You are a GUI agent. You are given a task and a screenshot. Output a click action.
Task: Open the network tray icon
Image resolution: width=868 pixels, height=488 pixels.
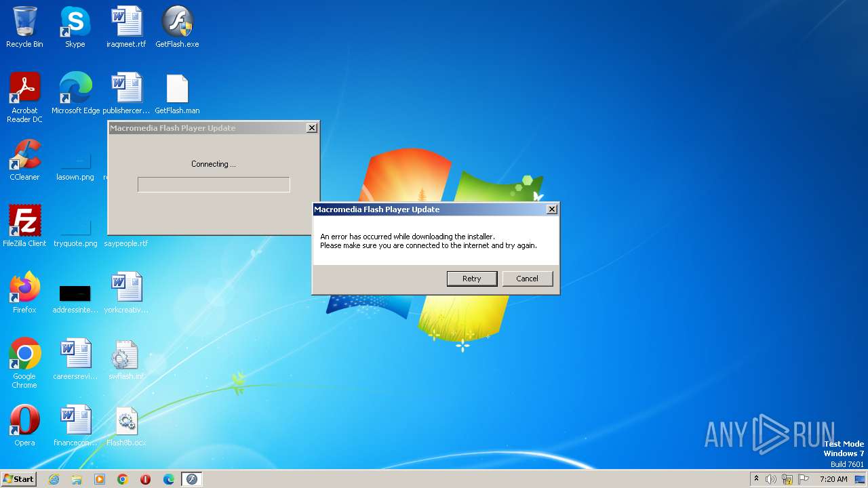pyautogui.click(x=787, y=479)
